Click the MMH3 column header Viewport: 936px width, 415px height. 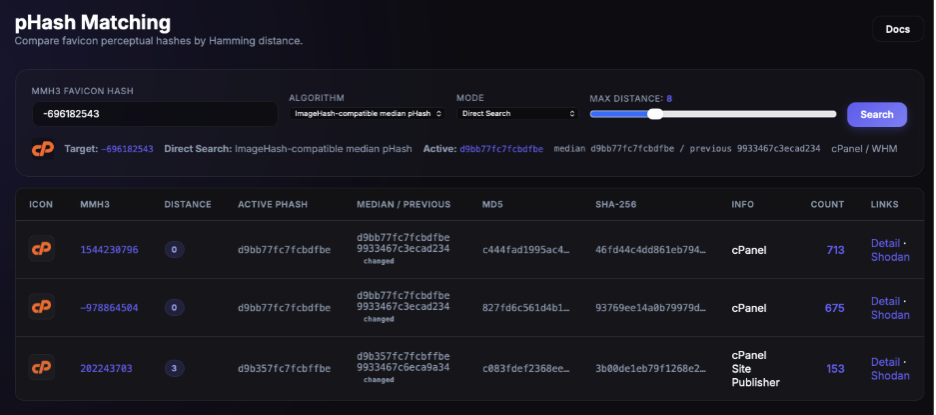95,204
